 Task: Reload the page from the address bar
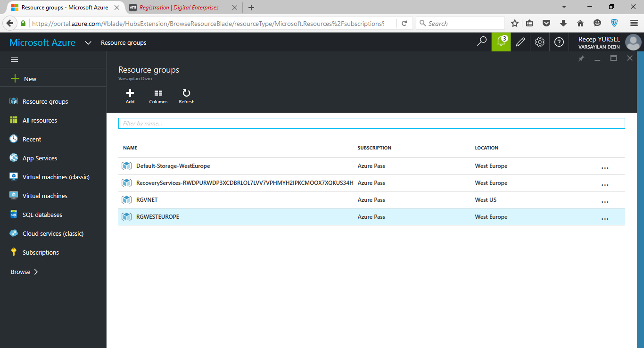point(404,23)
